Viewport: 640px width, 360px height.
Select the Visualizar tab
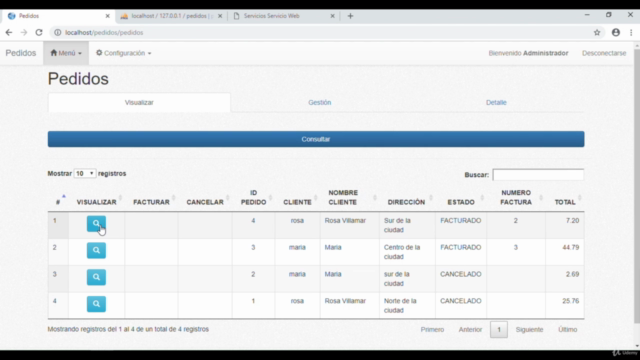(139, 102)
